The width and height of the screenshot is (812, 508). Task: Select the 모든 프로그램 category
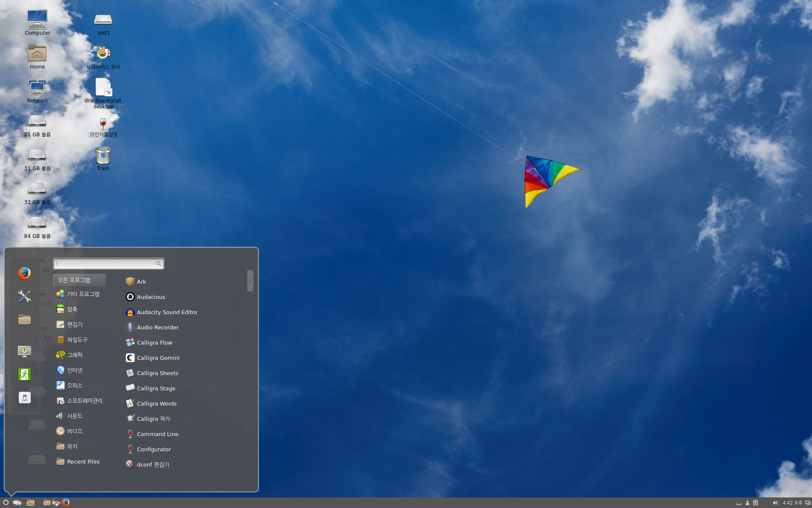[x=79, y=280]
